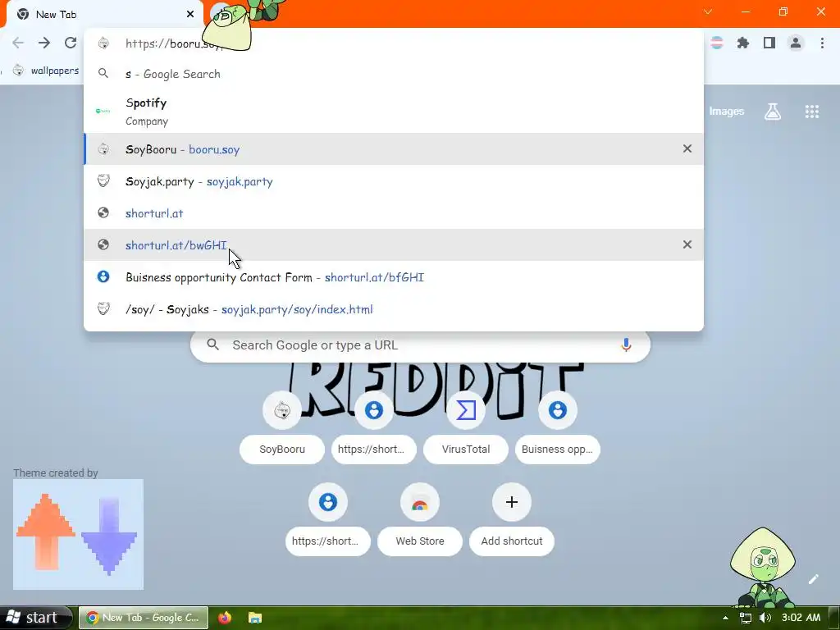Screen dimensions: 840x630
Task: Select Buisness opportunity Contact Form suggestion
Action: (394, 277)
